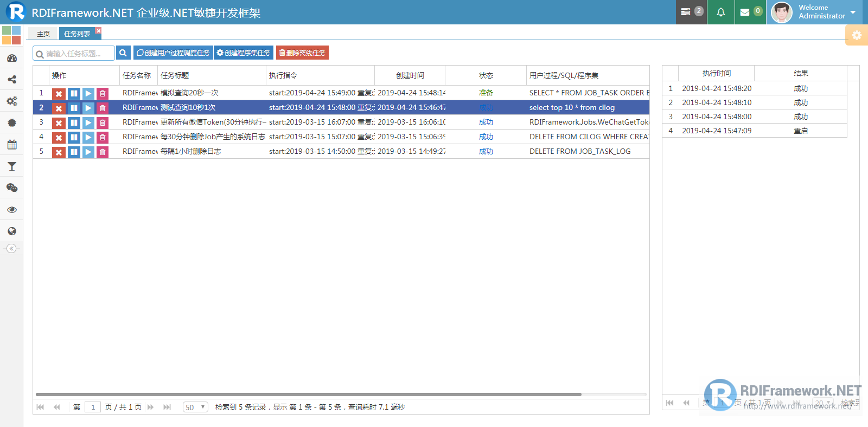Start task 测试查询10秒1次 with play icon
This screenshot has height=427, width=868.
88,108
